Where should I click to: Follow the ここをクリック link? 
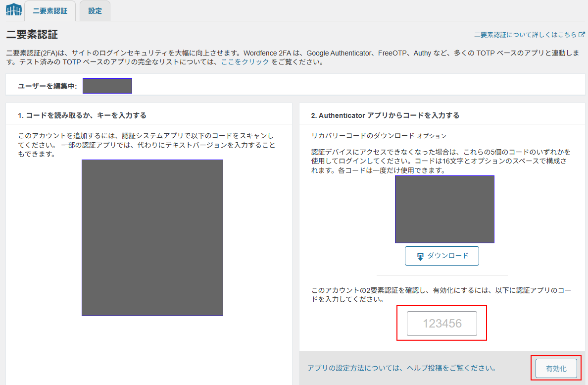point(245,62)
